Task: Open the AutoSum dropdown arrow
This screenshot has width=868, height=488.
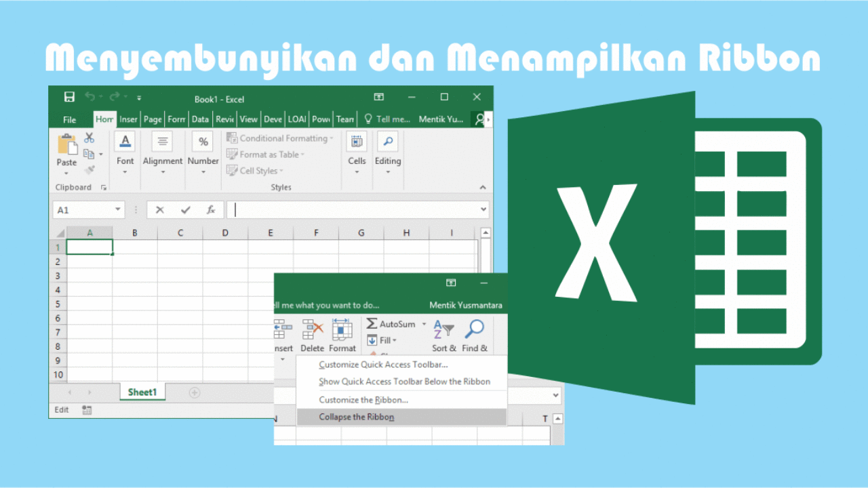Action: tap(425, 324)
